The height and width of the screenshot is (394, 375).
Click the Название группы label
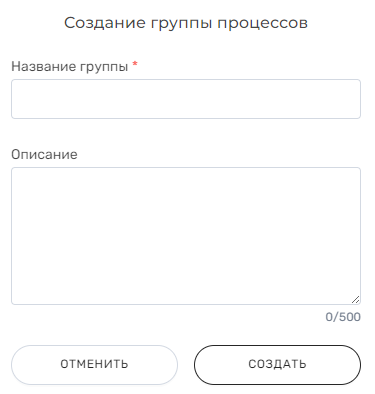point(70,66)
